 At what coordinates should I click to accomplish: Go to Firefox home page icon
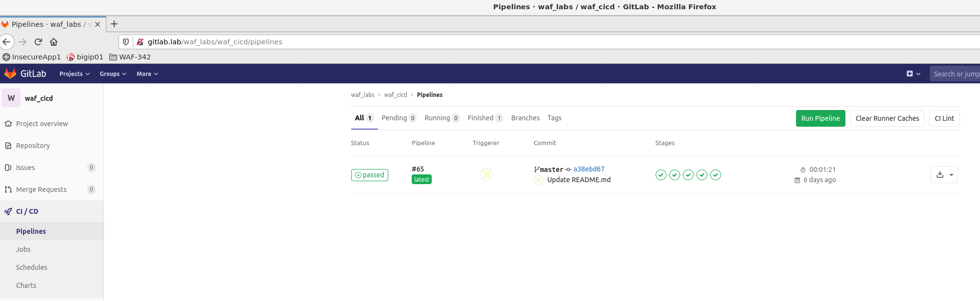(x=54, y=42)
